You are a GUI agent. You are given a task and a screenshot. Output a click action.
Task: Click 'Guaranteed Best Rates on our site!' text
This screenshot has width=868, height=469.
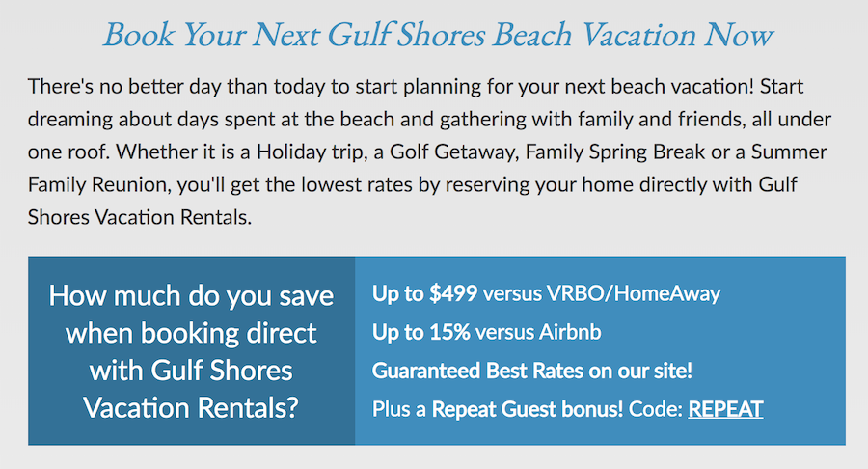click(532, 371)
